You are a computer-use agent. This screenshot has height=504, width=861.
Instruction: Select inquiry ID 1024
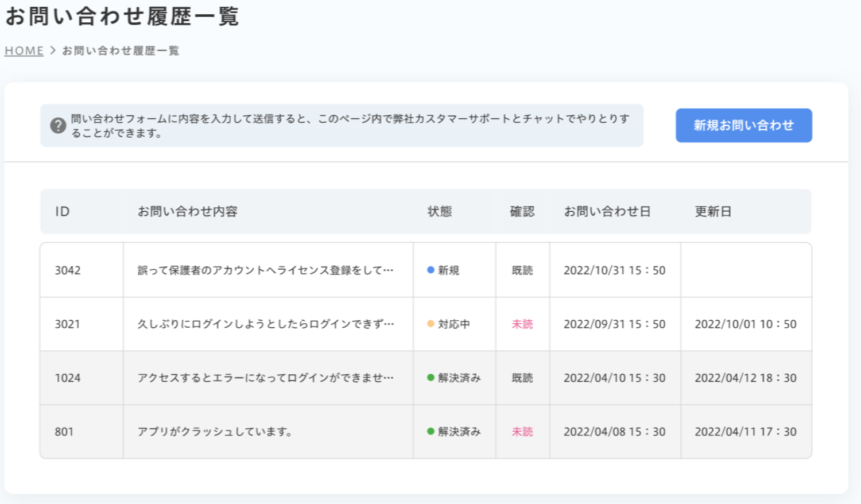click(x=68, y=378)
